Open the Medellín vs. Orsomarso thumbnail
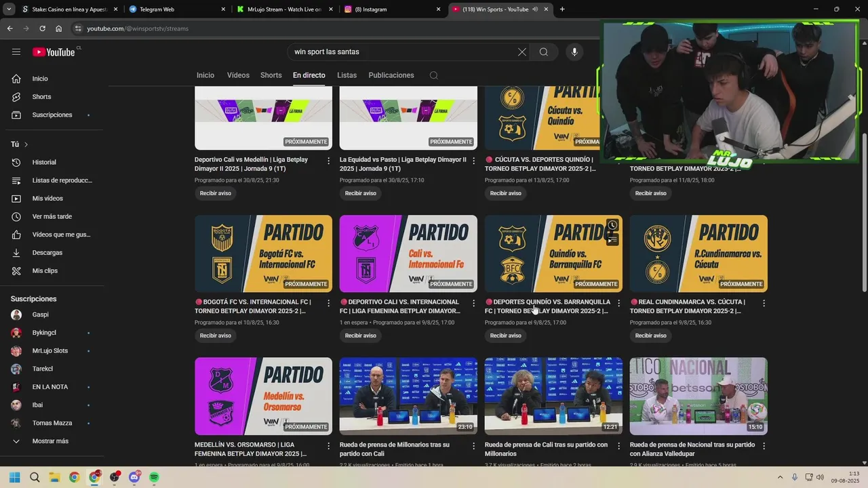 pos(263,396)
